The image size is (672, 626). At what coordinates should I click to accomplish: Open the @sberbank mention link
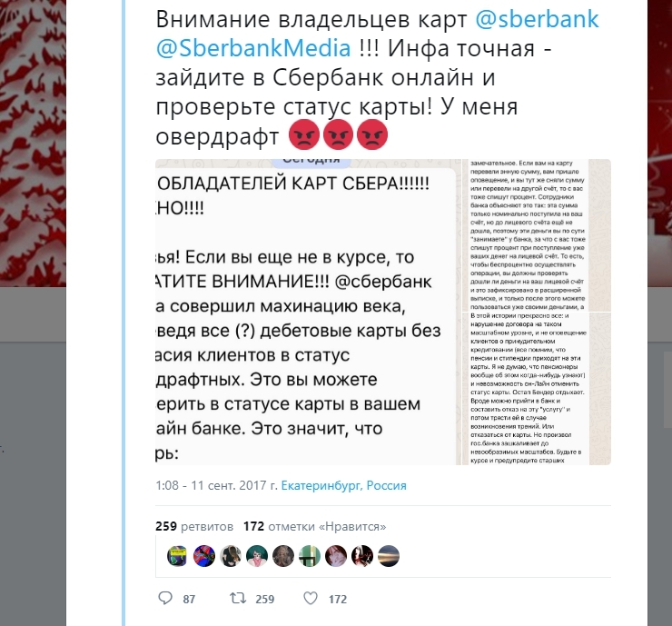pyautogui.click(x=537, y=19)
